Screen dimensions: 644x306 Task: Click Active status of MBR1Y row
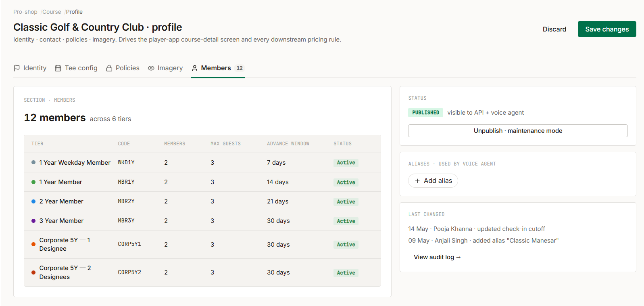click(x=346, y=182)
